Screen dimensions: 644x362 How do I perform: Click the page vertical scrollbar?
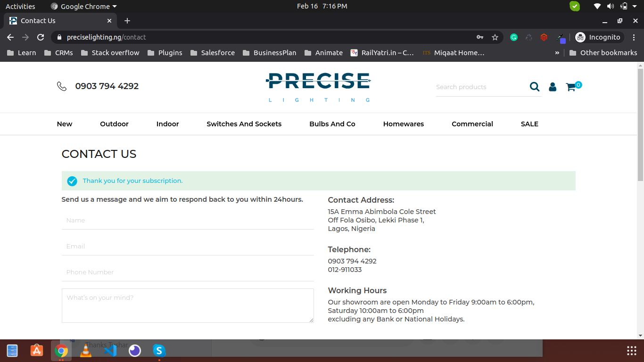click(x=640, y=124)
